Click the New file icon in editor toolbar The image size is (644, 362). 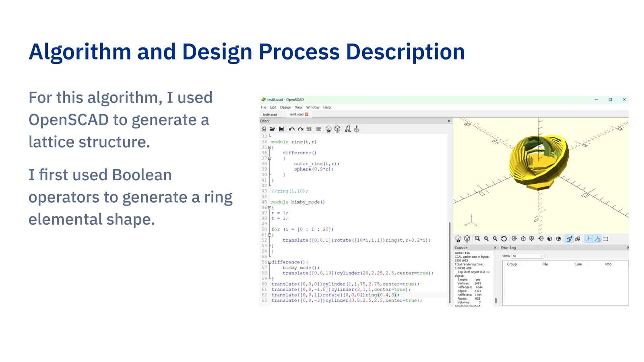(264, 129)
